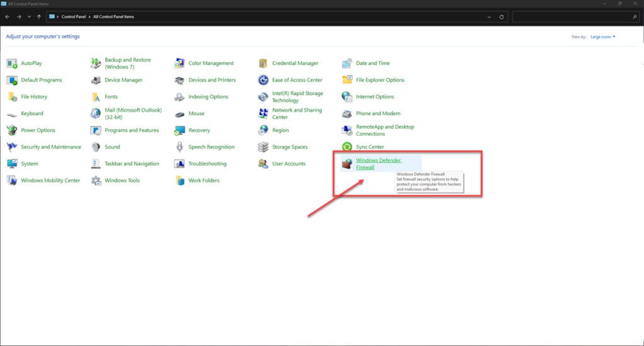Viewport: 644px width, 346px height.
Task: Click the Storage Spaces icon
Action: pyautogui.click(x=263, y=147)
